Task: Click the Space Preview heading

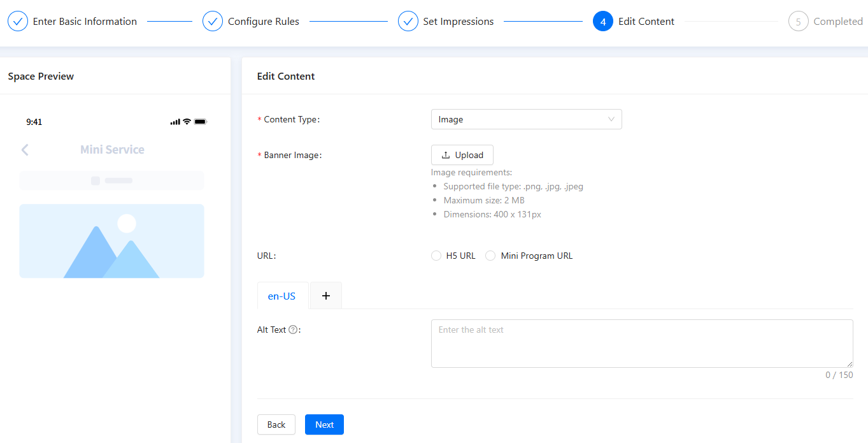Action: [41, 76]
